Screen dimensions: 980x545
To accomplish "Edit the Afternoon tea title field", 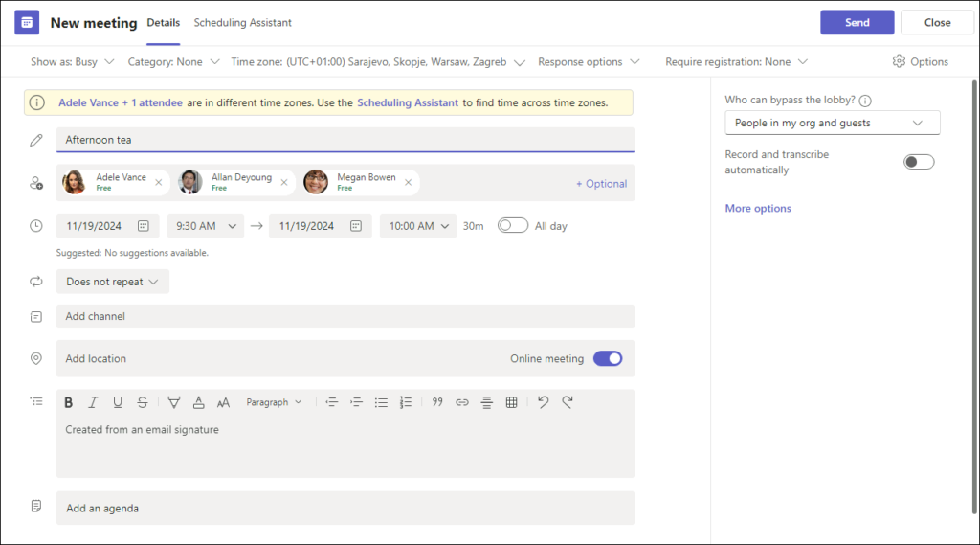I will (x=345, y=140).
